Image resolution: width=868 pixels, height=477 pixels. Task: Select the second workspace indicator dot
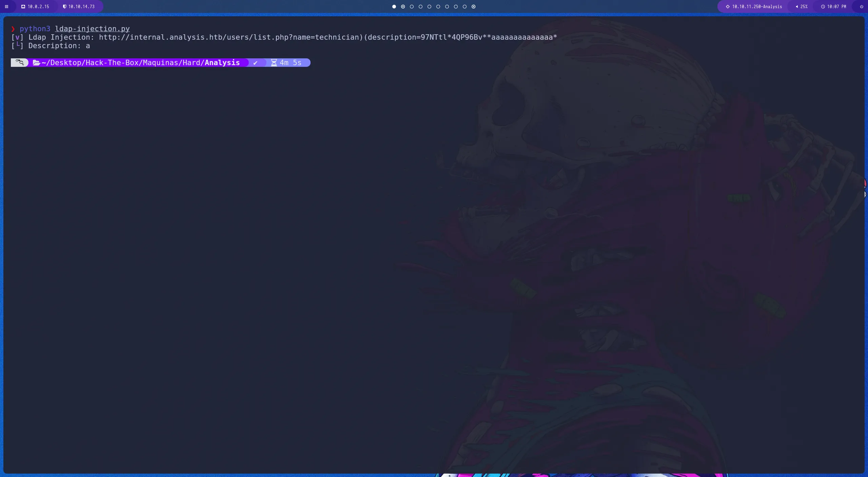click(x=403, y=6)
